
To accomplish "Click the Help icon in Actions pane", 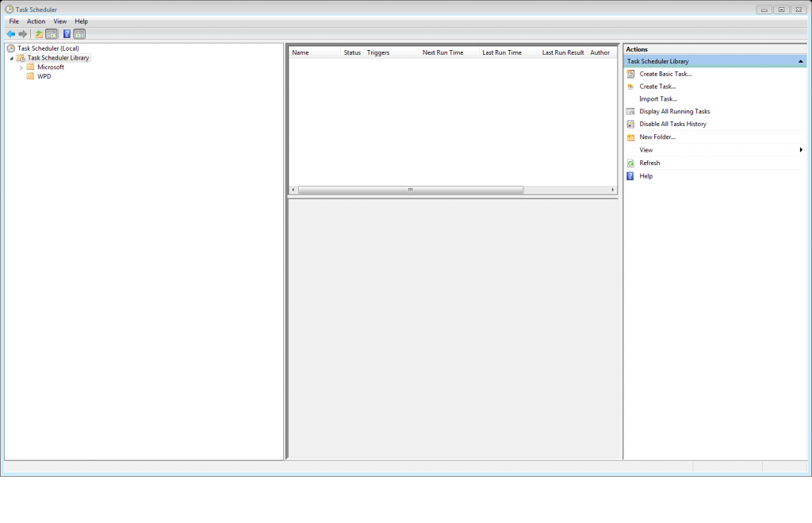I will click(x=630, y=175).
